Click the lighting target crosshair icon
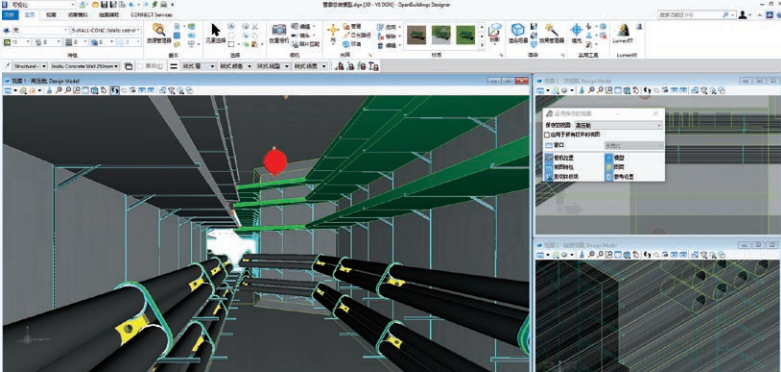The width and height of the screenshot is (781, 372). click(576, 30)
